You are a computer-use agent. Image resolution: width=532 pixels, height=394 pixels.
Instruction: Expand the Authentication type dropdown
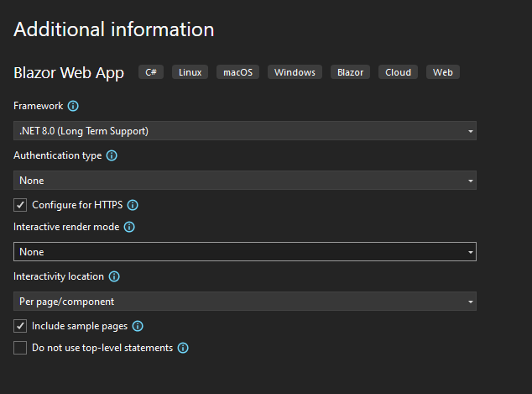pos(245,181)
